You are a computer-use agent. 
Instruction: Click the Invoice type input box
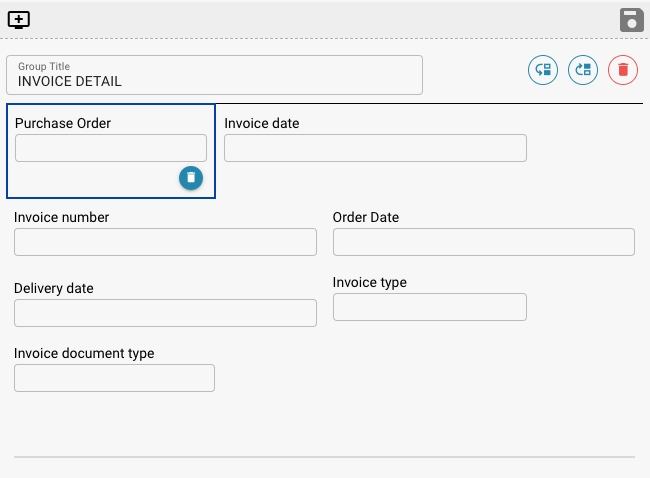pyautogui.click(x=429, y=307)
